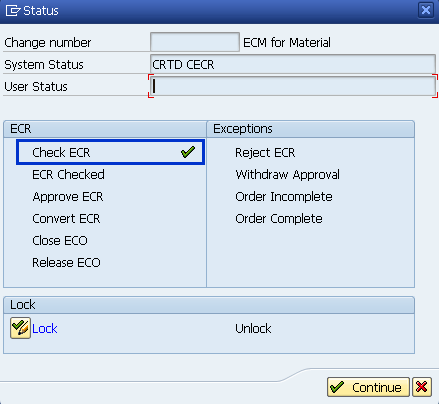The image size is (439, 404).
Task: Select the Check ECR status
Action: [x=61, y=153]
